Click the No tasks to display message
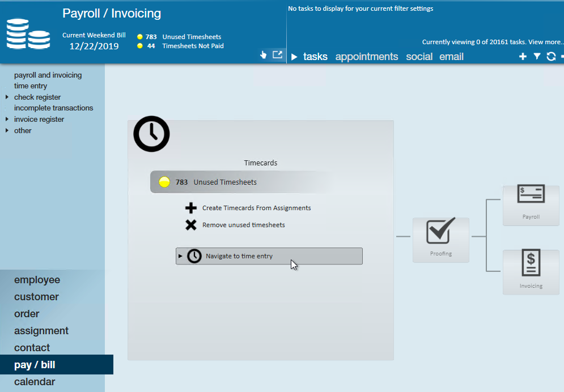 [361, 8]
